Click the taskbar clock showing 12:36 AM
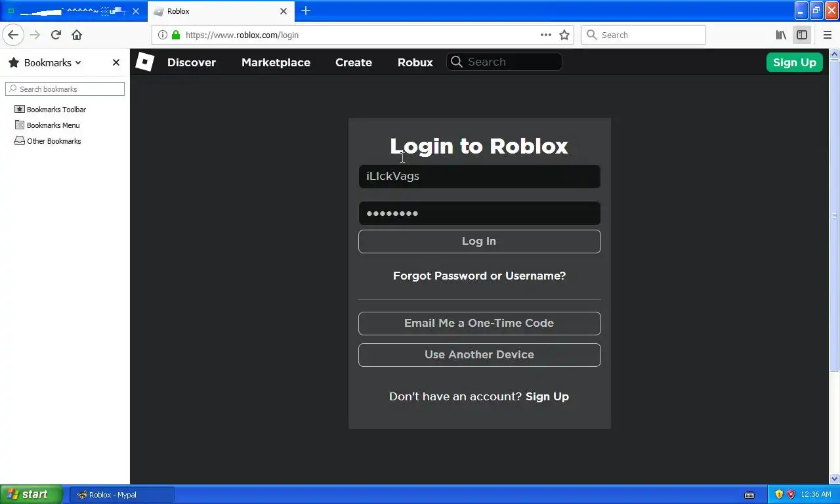Image resolution: width=840 pixels, height=504 pixels. pos(816,495)
